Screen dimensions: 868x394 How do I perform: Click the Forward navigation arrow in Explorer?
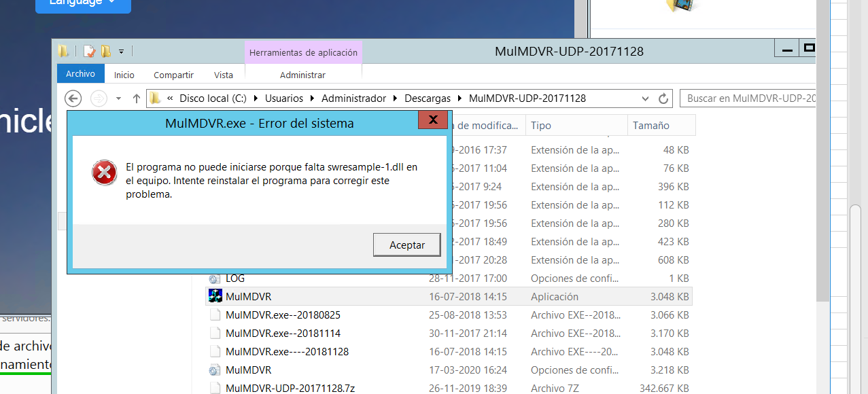click(99, 98)
